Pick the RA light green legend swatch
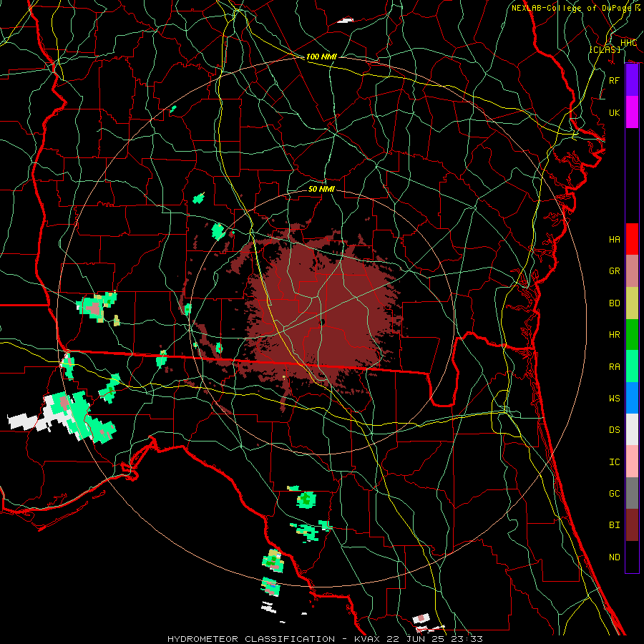This screenshot has width=644, height=644. (632, 366)
